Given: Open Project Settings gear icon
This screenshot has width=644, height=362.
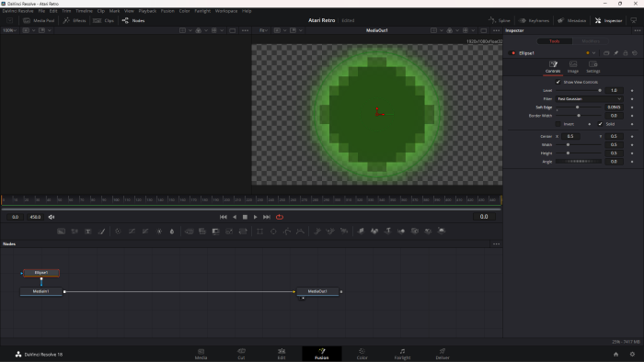Looking at the screenshot, I should click(632, 355).
